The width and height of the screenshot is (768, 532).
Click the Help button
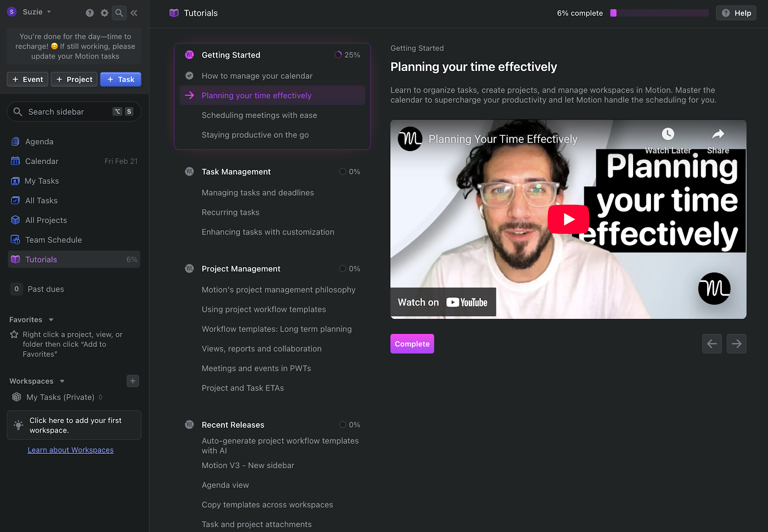coord(736,13)
